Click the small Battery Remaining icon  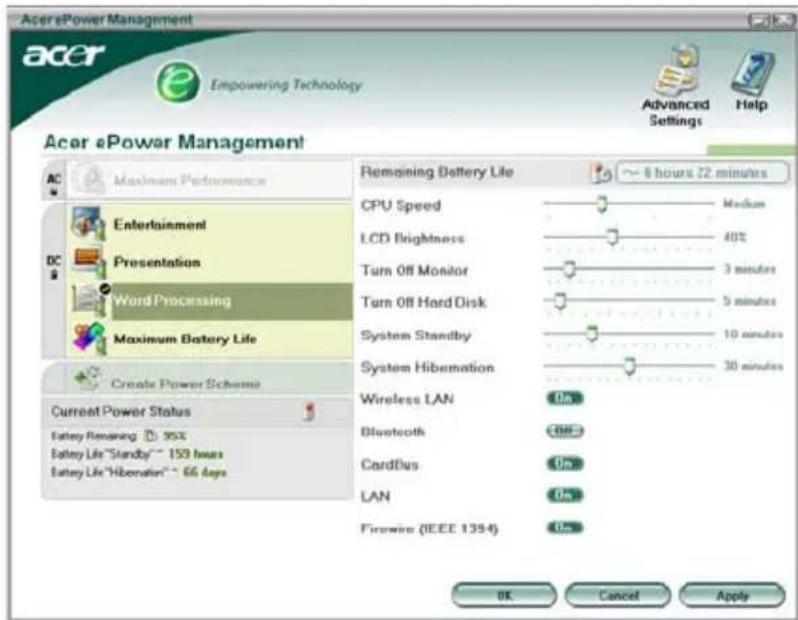tap(150, 436)
